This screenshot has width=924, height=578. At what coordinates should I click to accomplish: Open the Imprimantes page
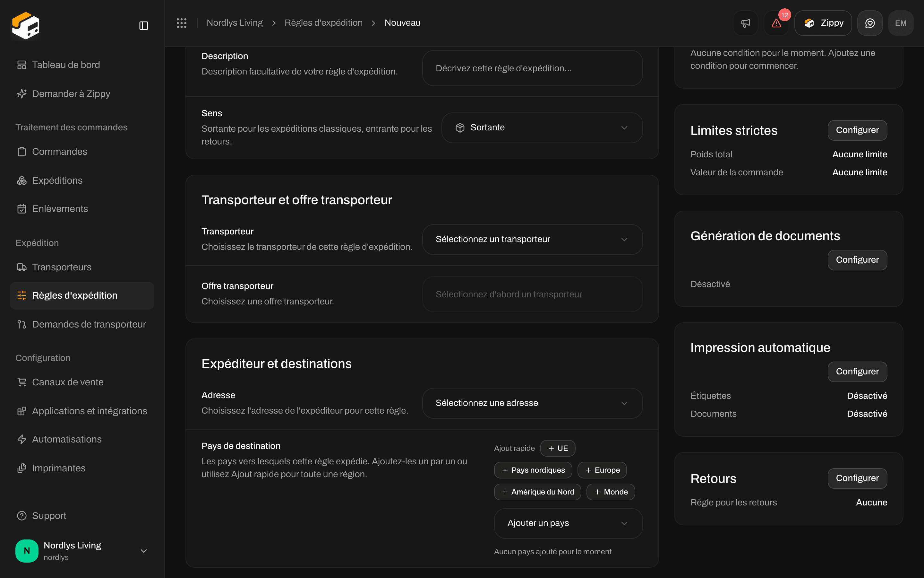82,468
